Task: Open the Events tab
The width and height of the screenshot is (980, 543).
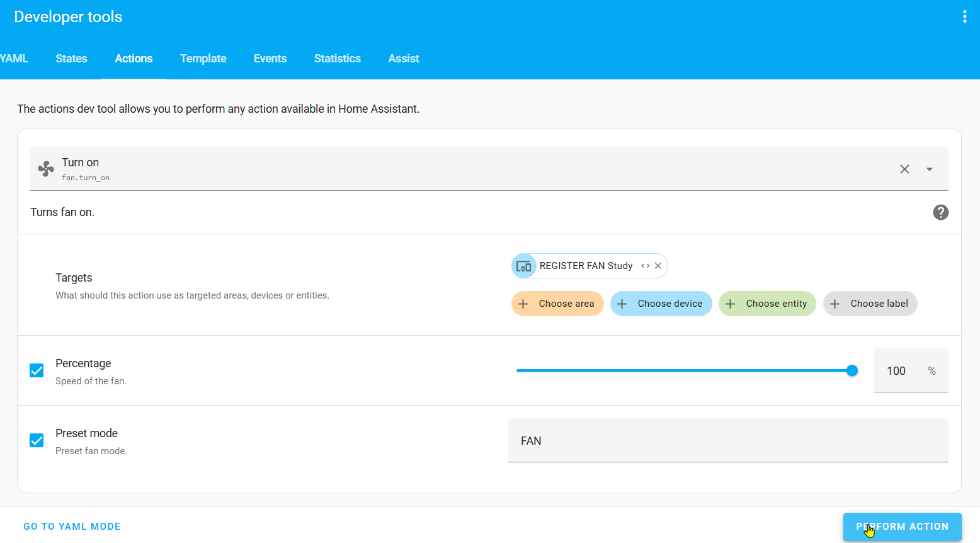Action: tap(270, 59)
